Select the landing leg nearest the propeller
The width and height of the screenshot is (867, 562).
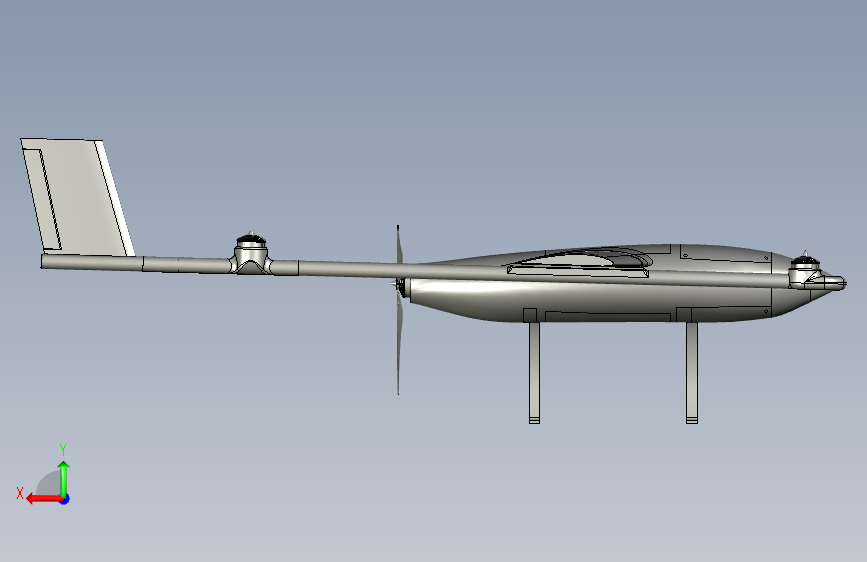[x=534, y=372]
